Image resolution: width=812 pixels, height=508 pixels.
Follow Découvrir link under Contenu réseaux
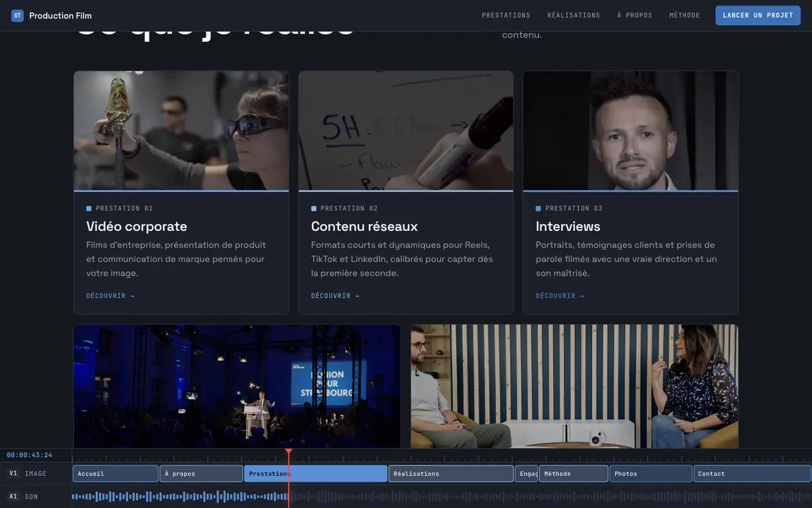tap(335, 296)
